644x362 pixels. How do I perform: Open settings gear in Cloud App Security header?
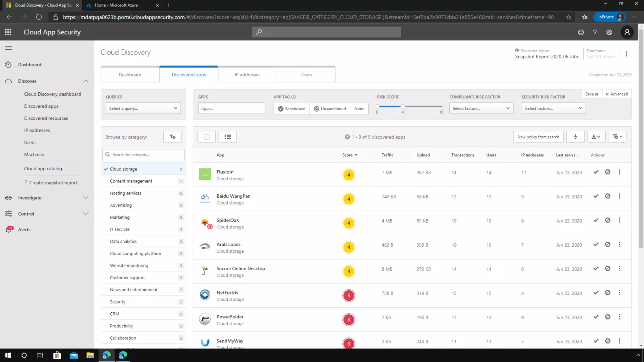coord(609,32)
